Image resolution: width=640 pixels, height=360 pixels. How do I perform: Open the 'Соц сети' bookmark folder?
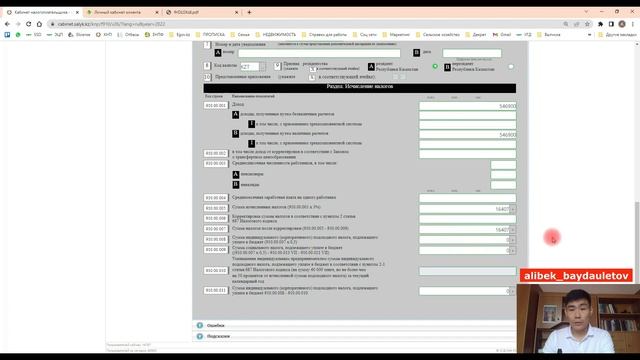(364, 35)
